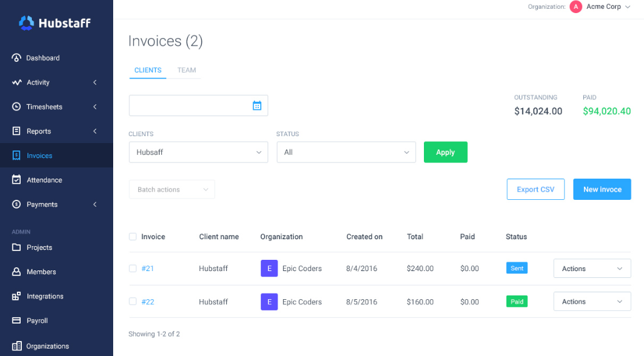
Task: Toggle the select-all invoices checkbox
Action: point(133,237)
